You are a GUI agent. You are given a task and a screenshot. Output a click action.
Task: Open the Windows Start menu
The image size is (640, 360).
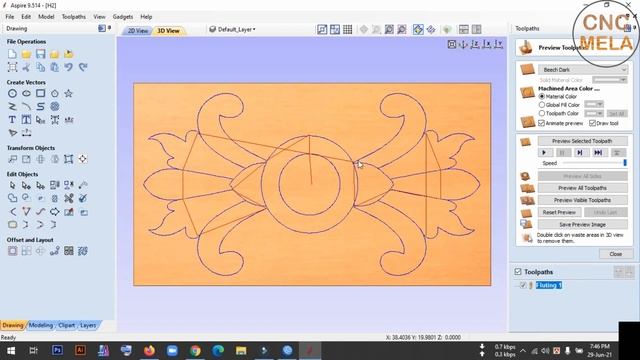tap(11, 350)
